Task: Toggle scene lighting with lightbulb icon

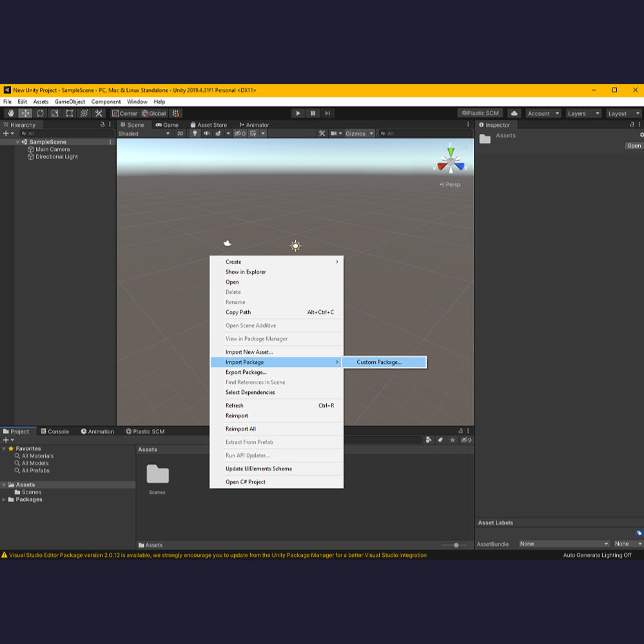Action: pos(195,133)
